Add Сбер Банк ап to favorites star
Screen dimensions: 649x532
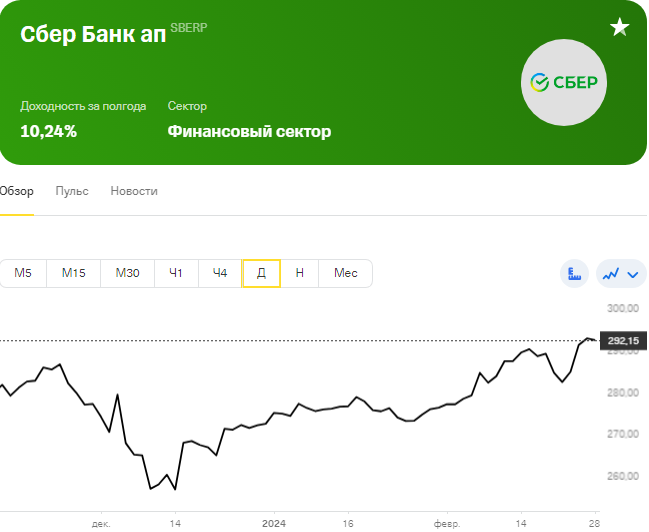[619, 27]
